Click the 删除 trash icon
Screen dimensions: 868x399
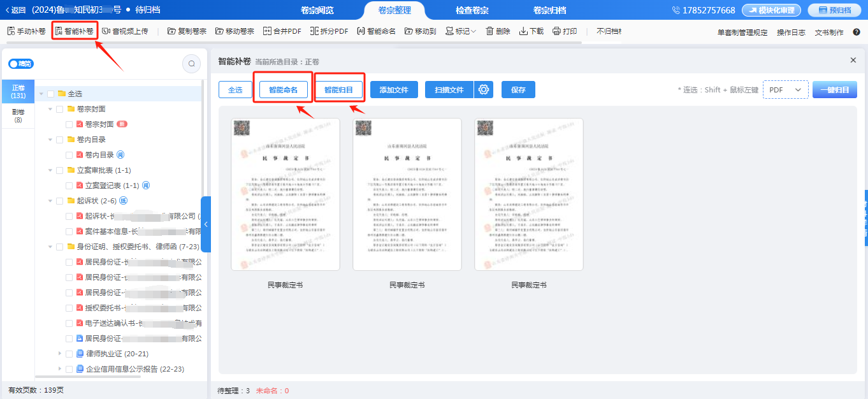click(x=489, y=31)
